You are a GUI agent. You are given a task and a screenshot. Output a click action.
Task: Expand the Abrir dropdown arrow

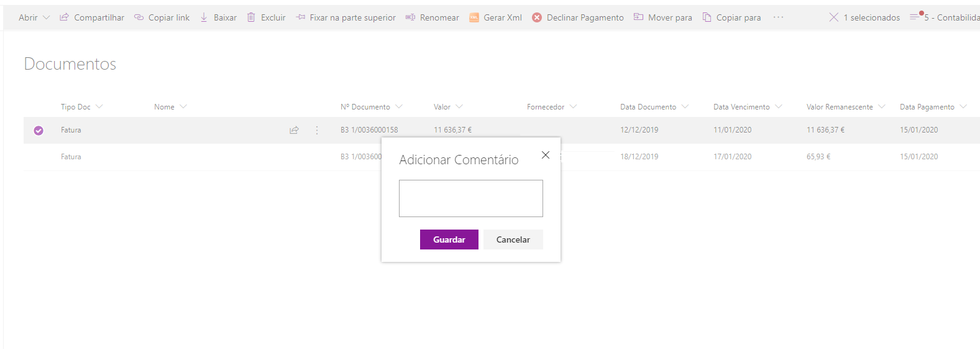(x=46, y=17)
